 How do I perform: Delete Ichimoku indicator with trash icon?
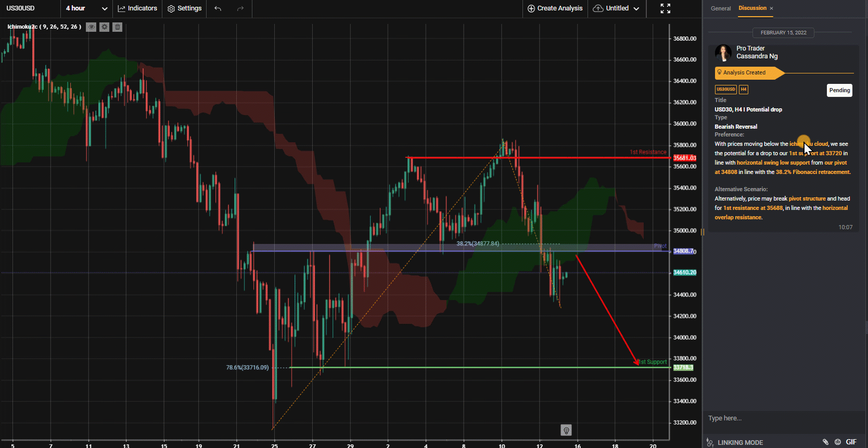coord(118,27)
